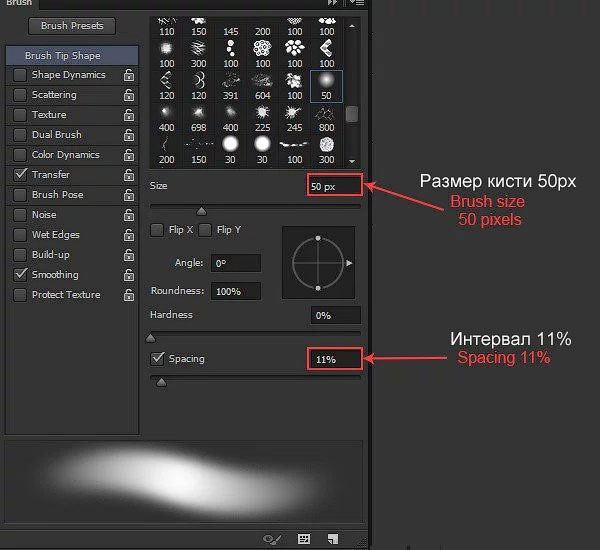Viewport: 600px width, 550px height.
Task: Click the Roundness field showing 100%
Action: pos(236,291)
